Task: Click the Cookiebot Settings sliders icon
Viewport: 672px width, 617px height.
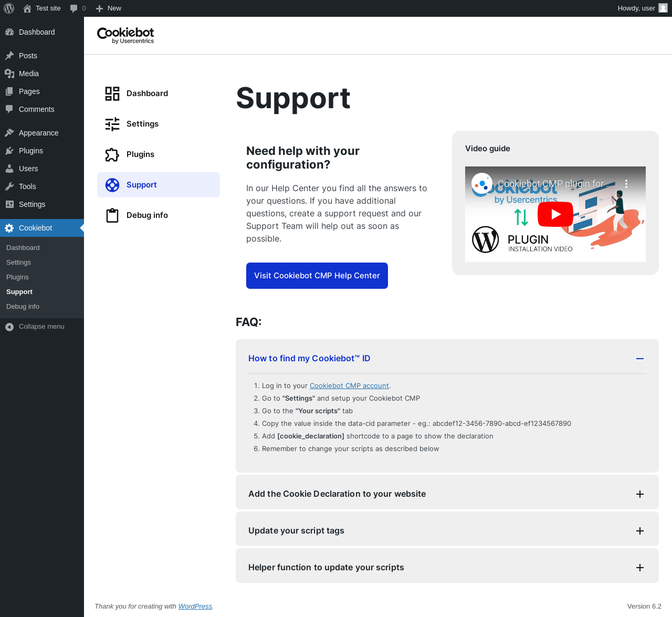Action: point(112,124)
